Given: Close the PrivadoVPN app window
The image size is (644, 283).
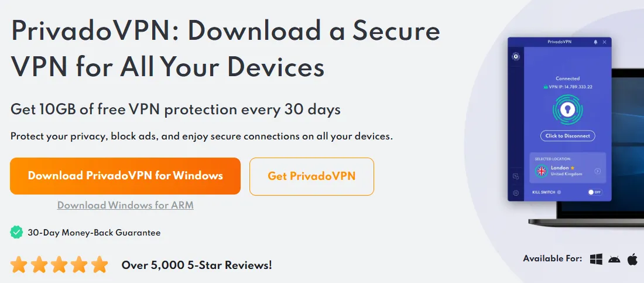Looking at the screenshot, I should point(604,42).
